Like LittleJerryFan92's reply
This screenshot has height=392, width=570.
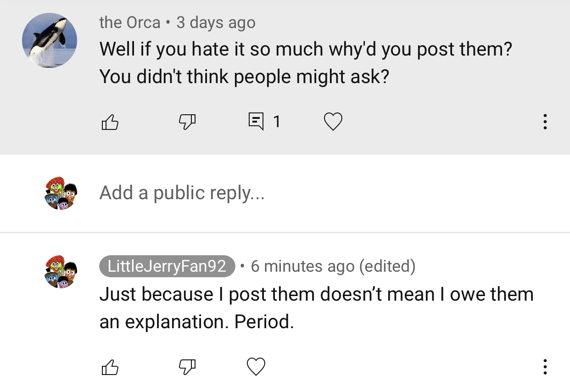[110, 367]
